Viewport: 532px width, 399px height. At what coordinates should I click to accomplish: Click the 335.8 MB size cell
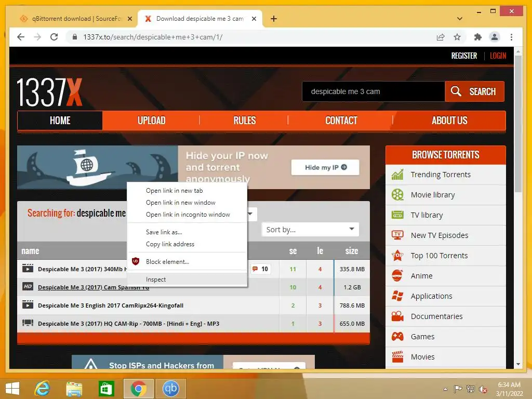point(352,269)
